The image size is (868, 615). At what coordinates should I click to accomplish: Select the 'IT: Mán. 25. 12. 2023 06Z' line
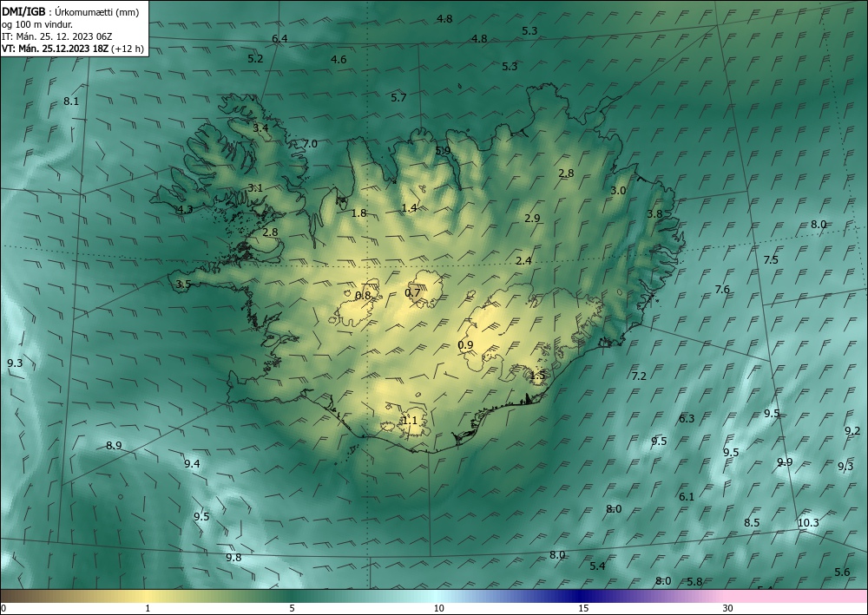click(57, 36)
